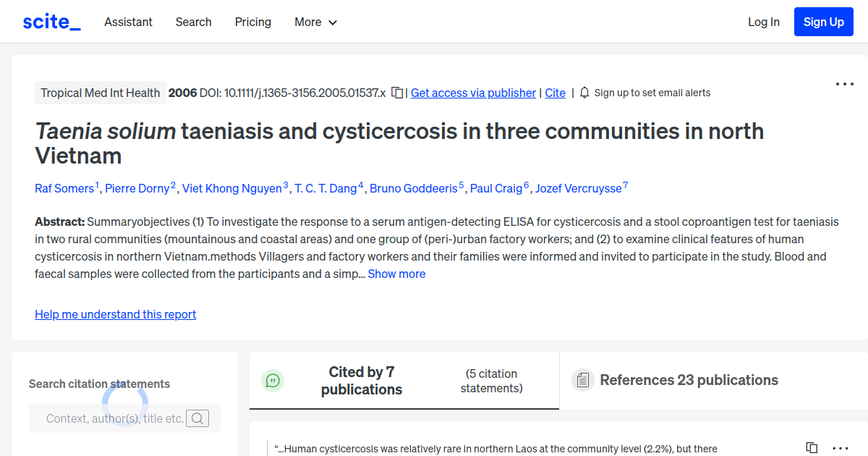Screen dimensions: 868x456
Task: Click the bell icon for email alerts
Action: tap(583, 93)
